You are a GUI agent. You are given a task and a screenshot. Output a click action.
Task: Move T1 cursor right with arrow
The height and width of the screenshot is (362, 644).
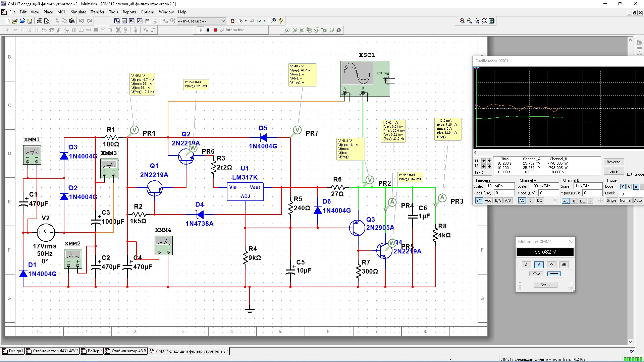(489, 161)
